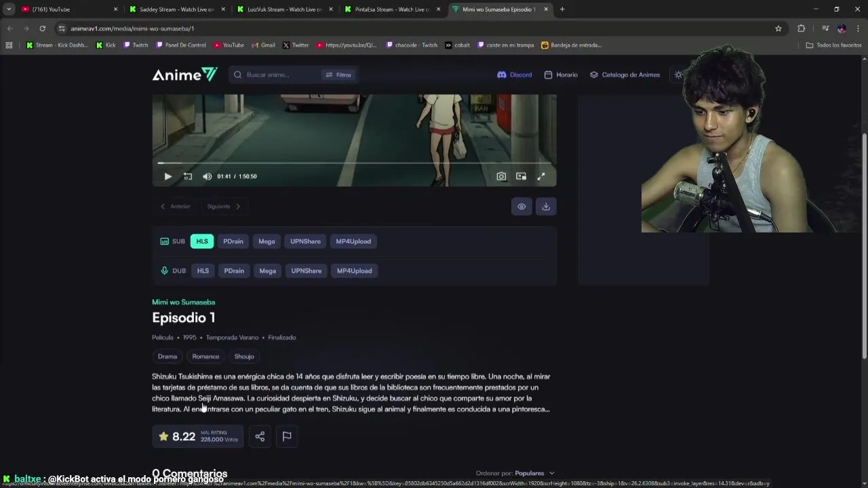This screenshot has height=488, width=868.
Task: Click the page vertical scrollbar
Action: pyautogui.click(x=864, y=245)
